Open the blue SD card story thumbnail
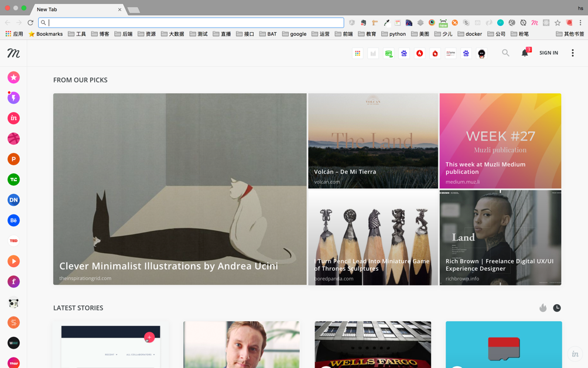Screen dimensions: 588x368 pos(504,345)
